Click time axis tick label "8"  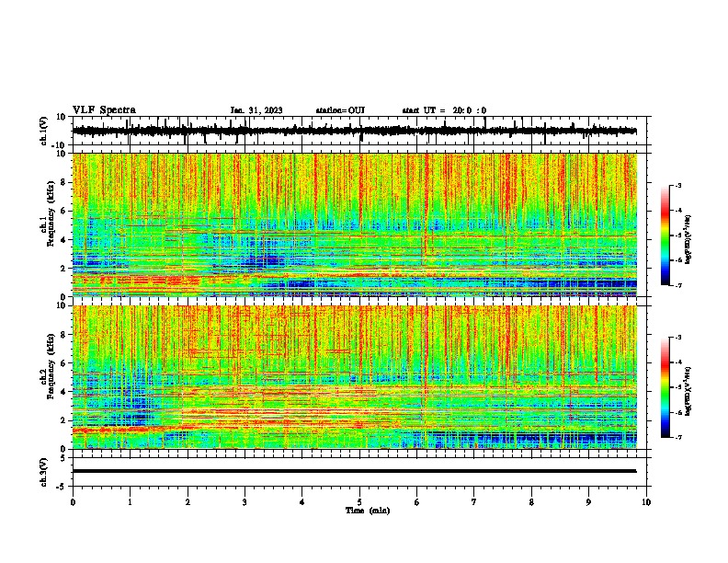pos(531,502)
